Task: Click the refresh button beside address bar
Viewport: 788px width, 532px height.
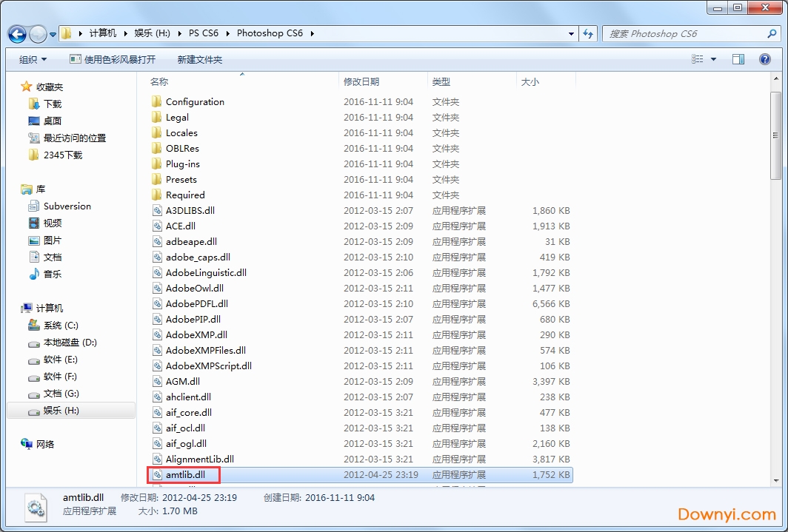Action: click(x=589, y=33)
